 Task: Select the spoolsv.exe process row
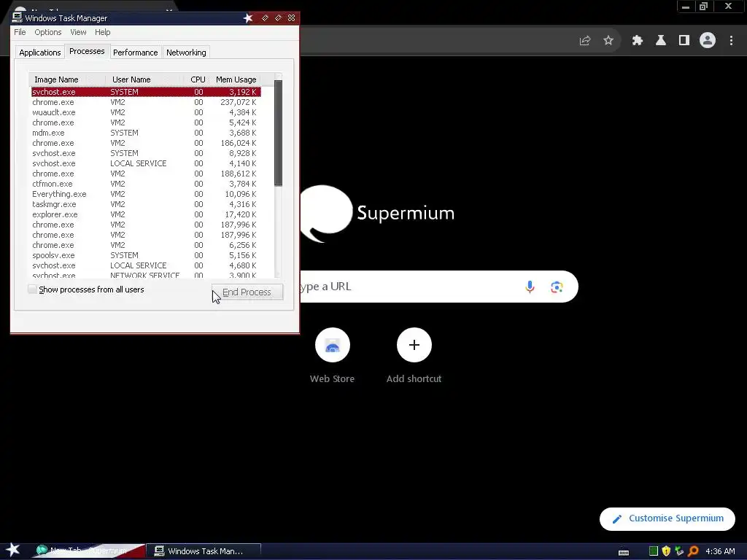146,255
